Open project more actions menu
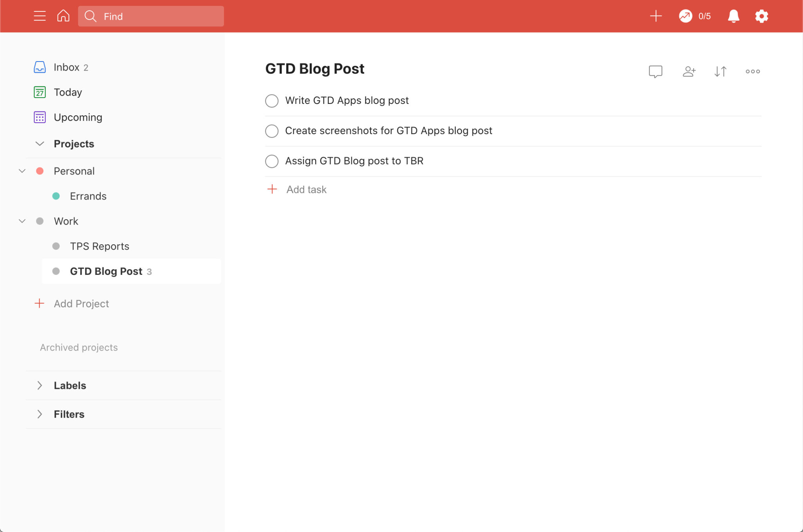Image resolution: width=803 pixels, height=532 pixels. pos(753,71)
